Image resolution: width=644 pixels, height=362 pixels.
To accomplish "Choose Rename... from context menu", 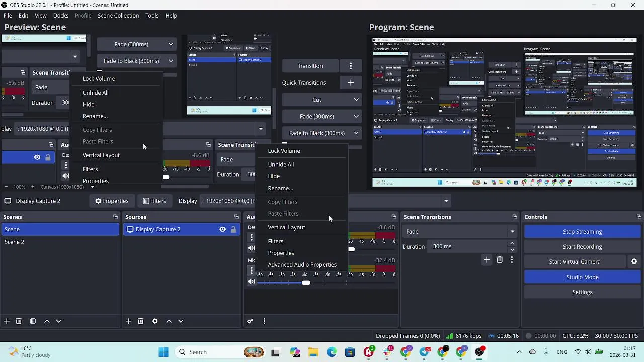I will [x=280, y=188].
